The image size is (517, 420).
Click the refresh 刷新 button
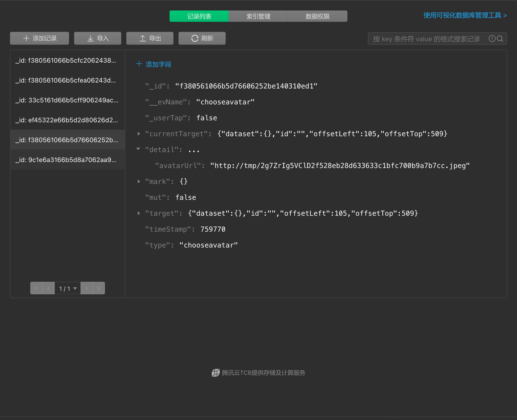pos(202,38)
